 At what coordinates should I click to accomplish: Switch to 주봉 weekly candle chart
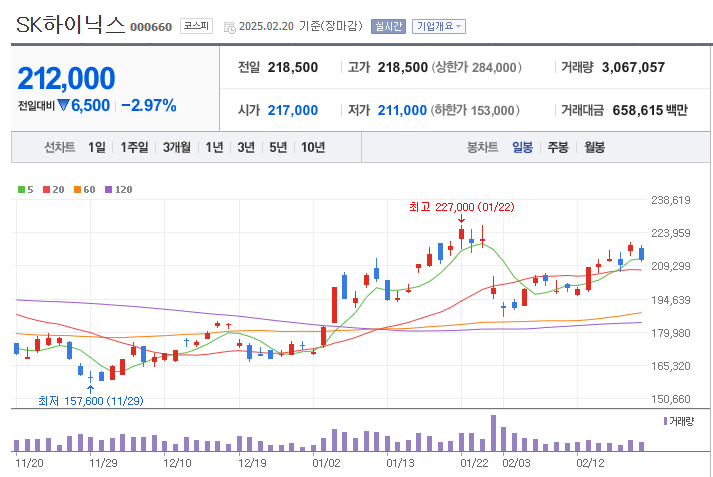558,147
